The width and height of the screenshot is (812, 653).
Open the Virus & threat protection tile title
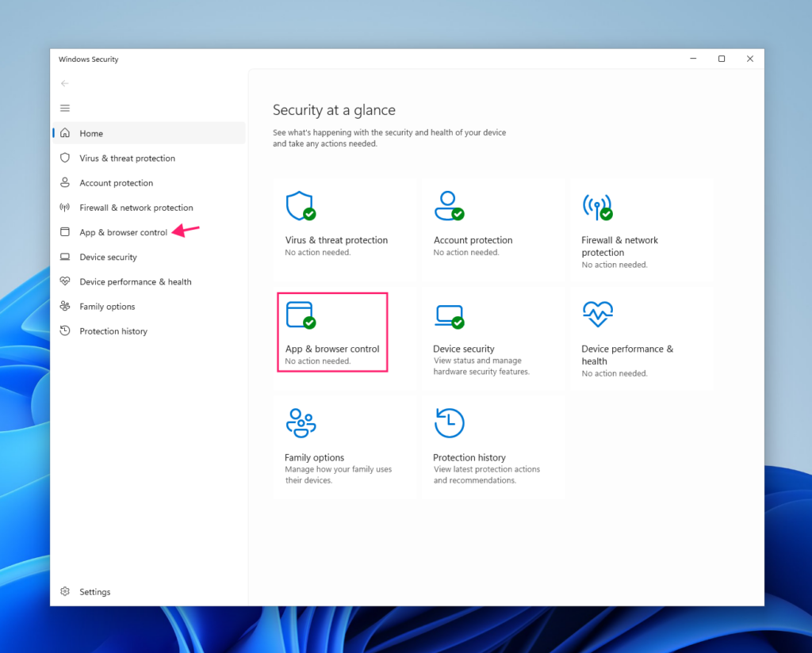pos(336,240)
